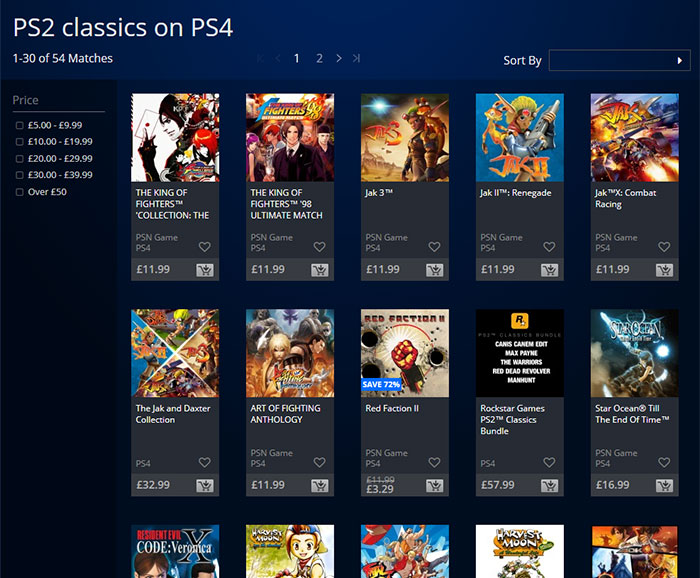This screenshot has width=700, height=578.
Task: Add Star Ocean to cart
Action: pyautogui.click(x=664, y=486)
